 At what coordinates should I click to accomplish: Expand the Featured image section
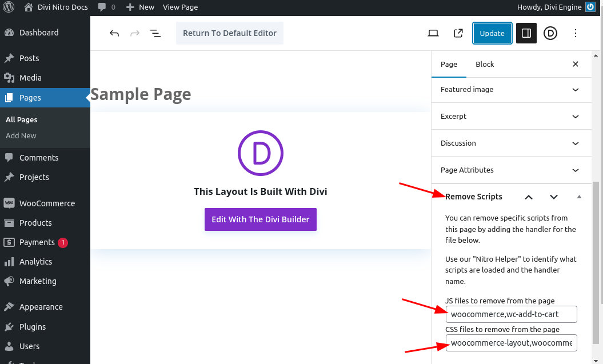tap(576, 90)
